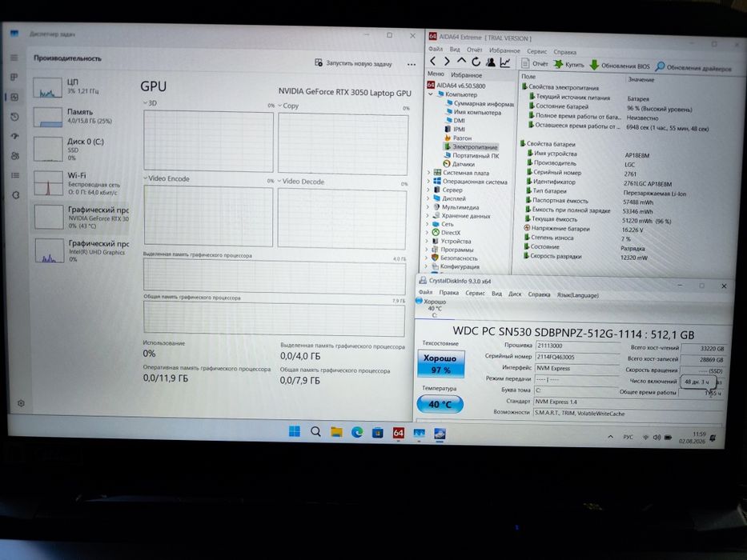Image resolution: width=747 pixels, height=560 pixels.
Task: Click Обновления драйверов in AIDA64 toolbar
Action: coord(693,68)
